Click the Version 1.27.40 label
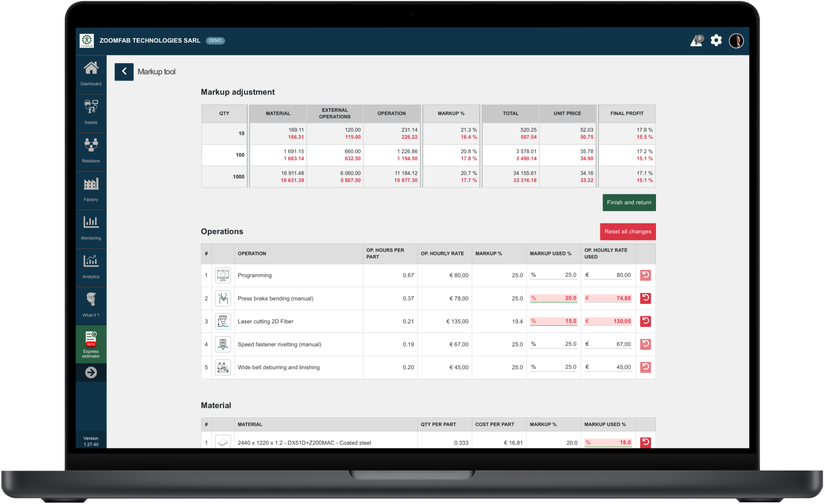The image size is (825, 504). 91,441
